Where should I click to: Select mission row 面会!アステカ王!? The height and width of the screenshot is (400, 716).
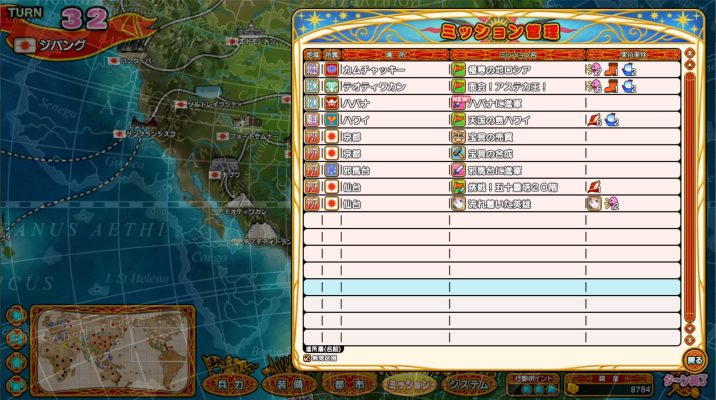[x=492, y=86]
